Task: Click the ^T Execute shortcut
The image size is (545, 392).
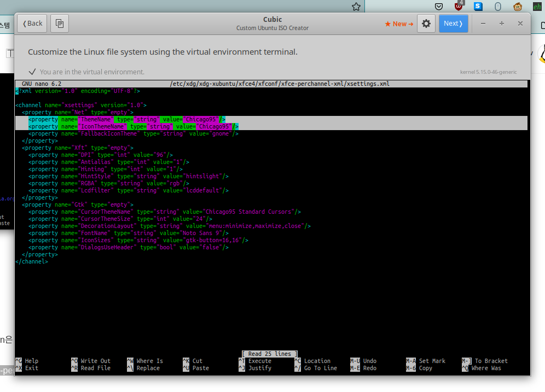Action: click(x=255, y=361)
